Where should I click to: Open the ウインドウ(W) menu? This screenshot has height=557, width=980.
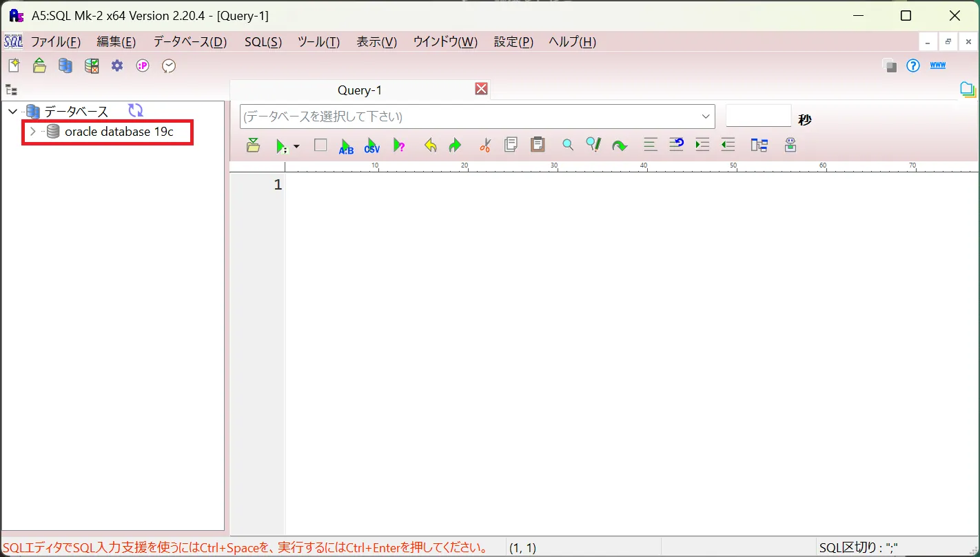click(445, 42)
